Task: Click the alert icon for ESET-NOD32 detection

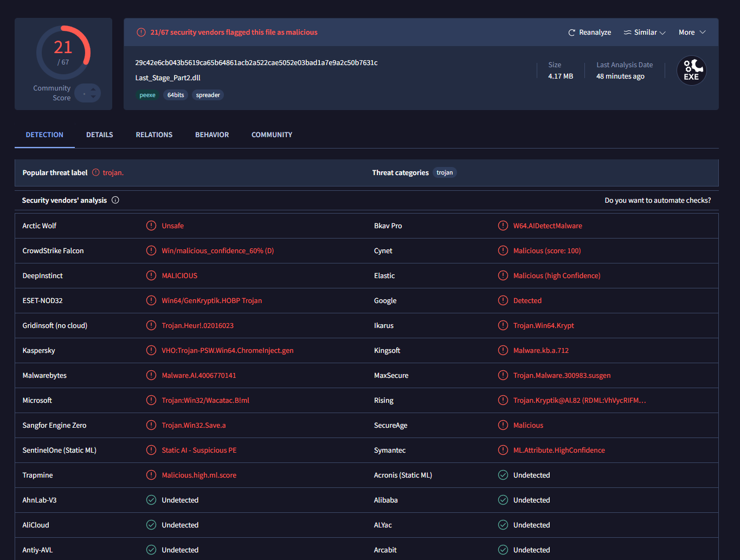Action: (151, 300)
